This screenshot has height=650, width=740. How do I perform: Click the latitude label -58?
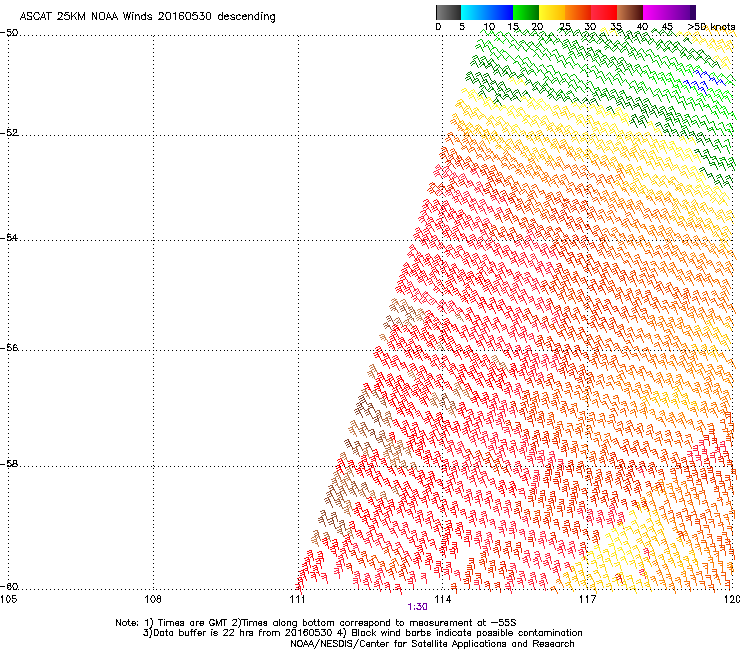point(9,464)
